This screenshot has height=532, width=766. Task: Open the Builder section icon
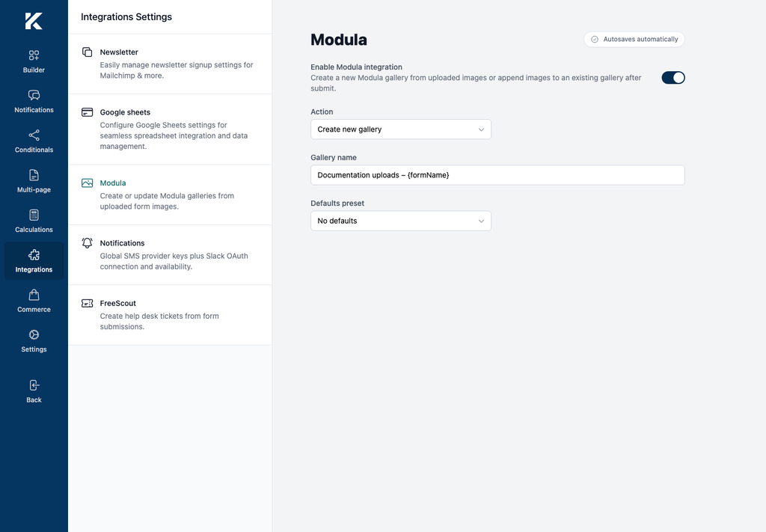[x=34, y=55]
